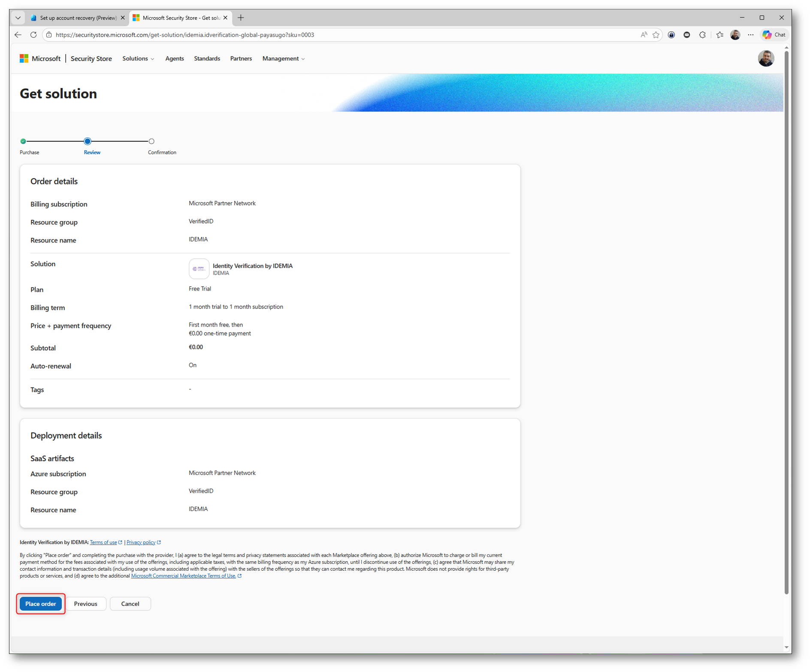This screenshot has height=672, width=810.
Task: Click the billing term '1 month trial to 1 month subscription'
Action: coord(236,307)
